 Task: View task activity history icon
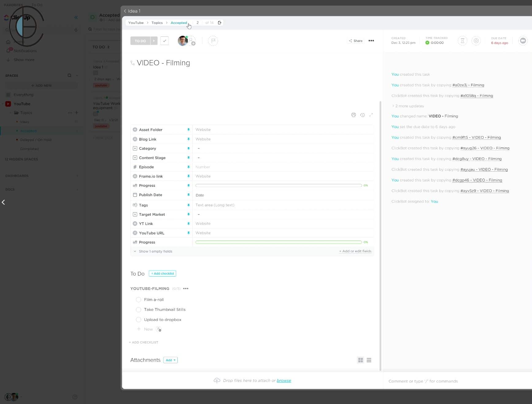tap(362, 115)
